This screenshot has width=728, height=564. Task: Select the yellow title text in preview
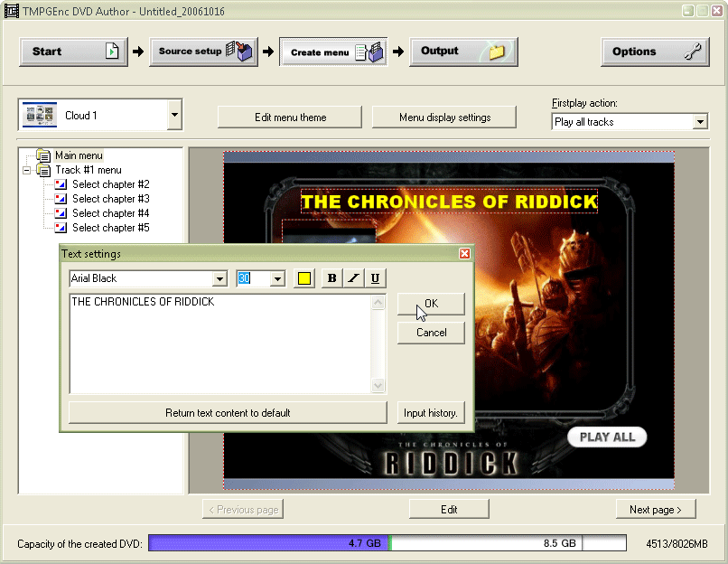click(449, 202)
